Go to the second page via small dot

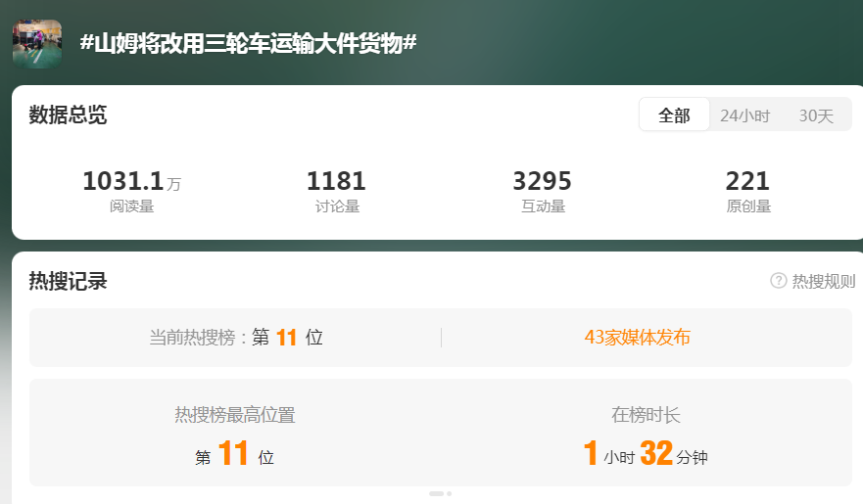(450, 493)
